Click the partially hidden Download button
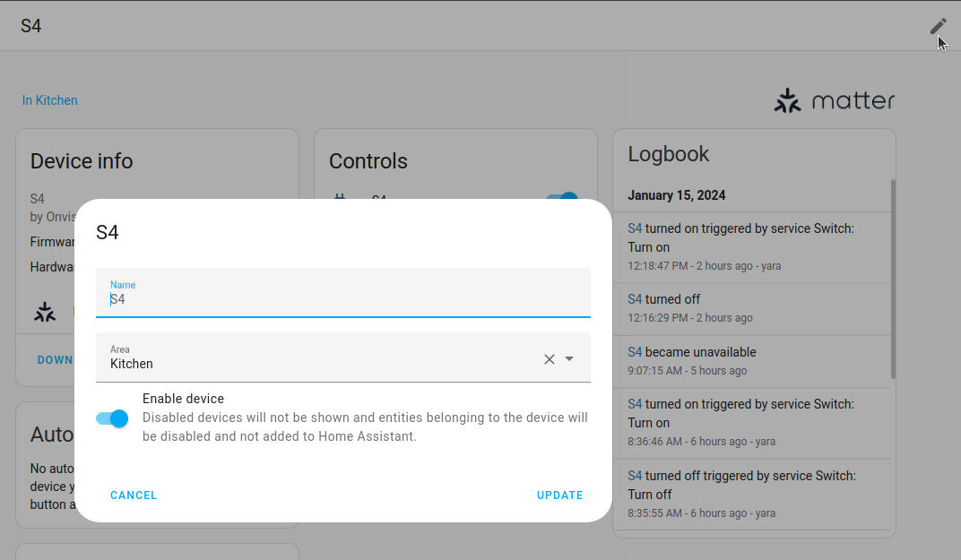Image resolution: width=961 pixels, height=560 pixels. pyautogui.click(x=55, y=360)
